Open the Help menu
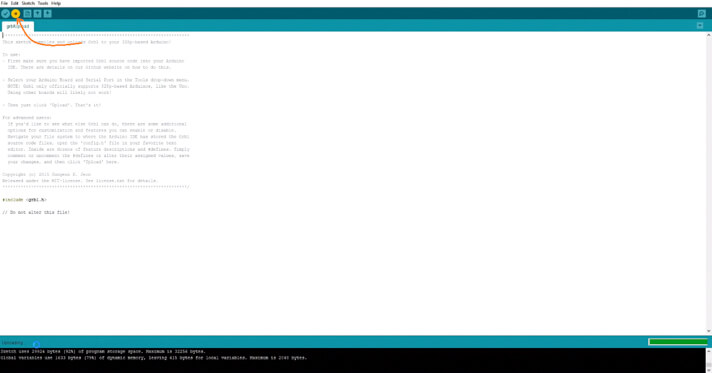Image resolution: width=712 pixels, height=373 pixels. [56, 3]
